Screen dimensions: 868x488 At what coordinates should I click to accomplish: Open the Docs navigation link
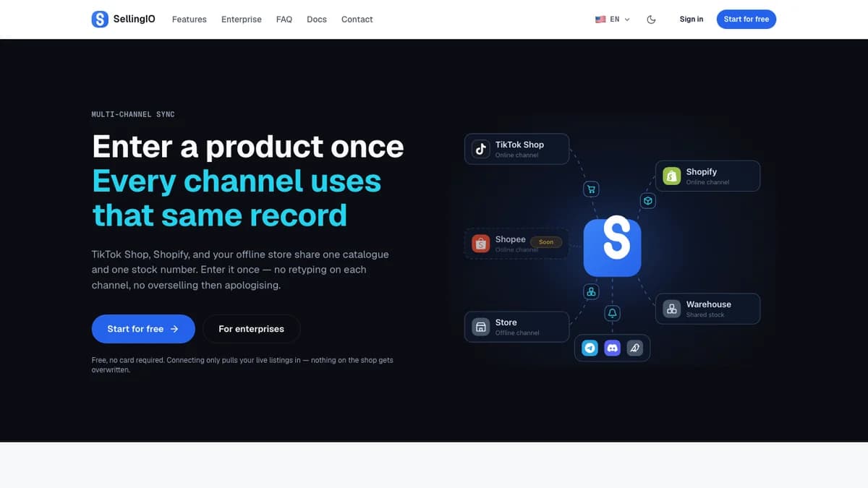[x=317, y=20]
